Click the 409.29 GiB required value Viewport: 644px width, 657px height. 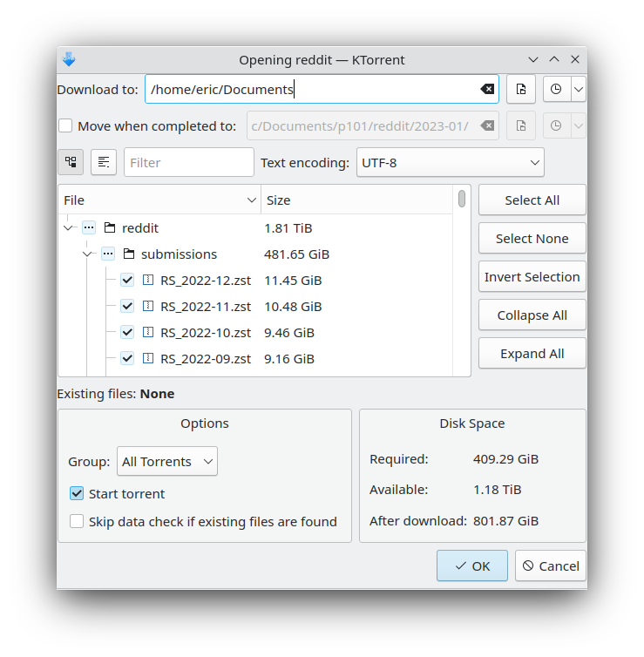click(505, 459)
